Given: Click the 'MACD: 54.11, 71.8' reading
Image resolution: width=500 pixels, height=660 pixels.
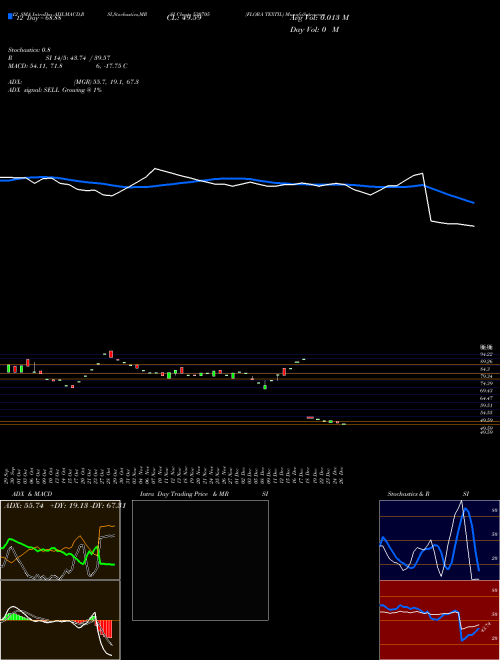Looking at the screenshot, I should point(35,66).
